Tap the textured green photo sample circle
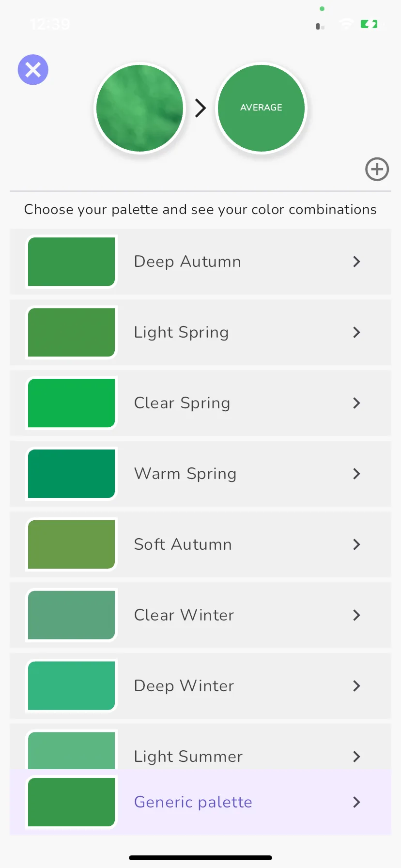The height and width of the screenshot is (868, 401). (139, 108)
